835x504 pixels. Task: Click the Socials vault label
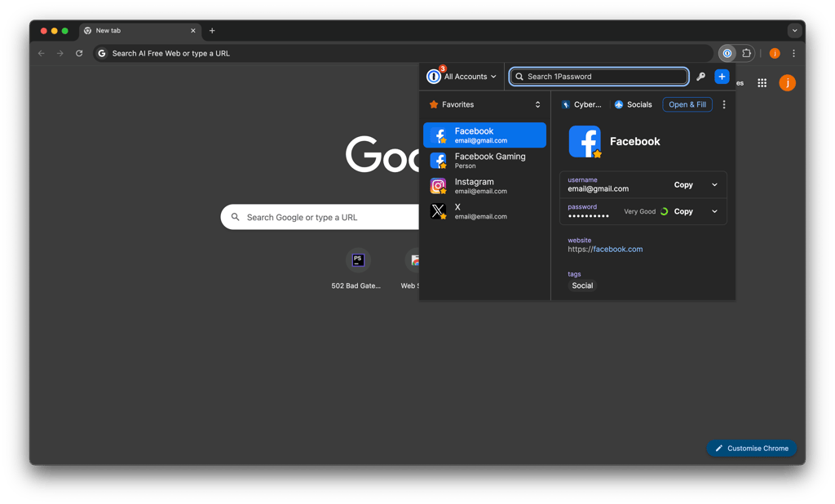639,104
